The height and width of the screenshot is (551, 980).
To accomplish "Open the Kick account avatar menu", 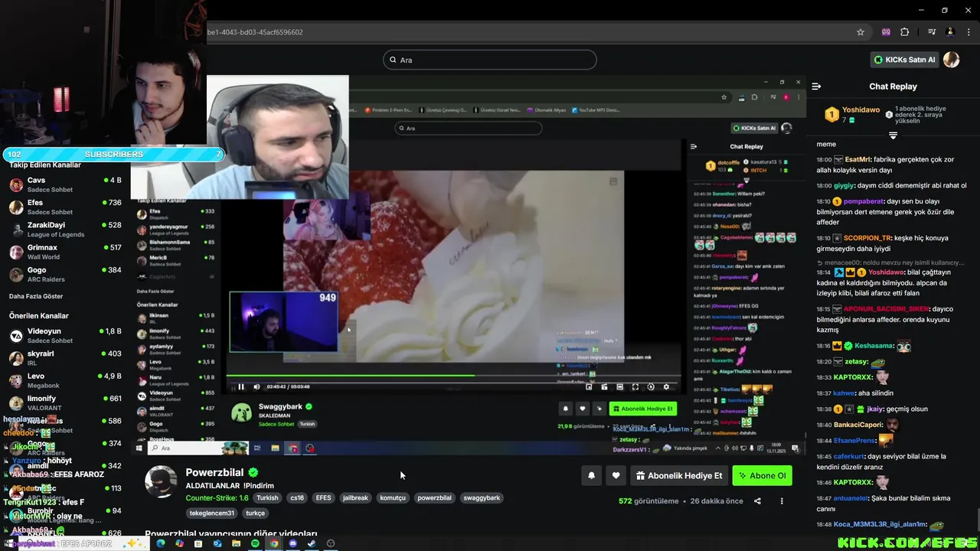I will (951, 60).
